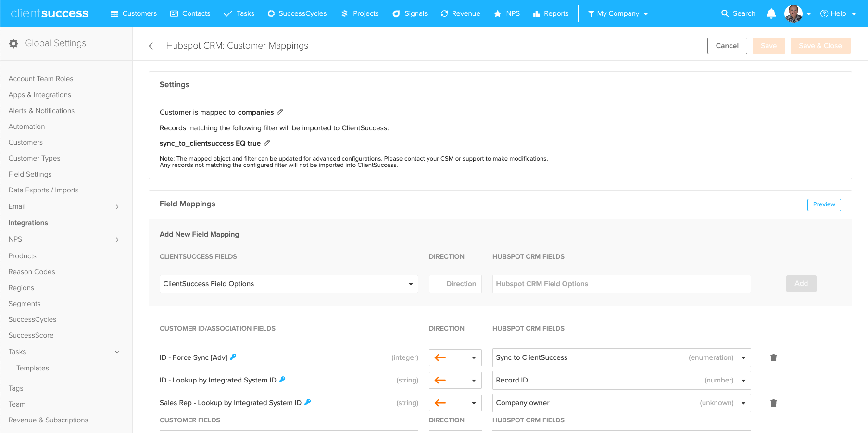
Task: Open Products settings
Action: pyautogui.click(x=22, y=256)
